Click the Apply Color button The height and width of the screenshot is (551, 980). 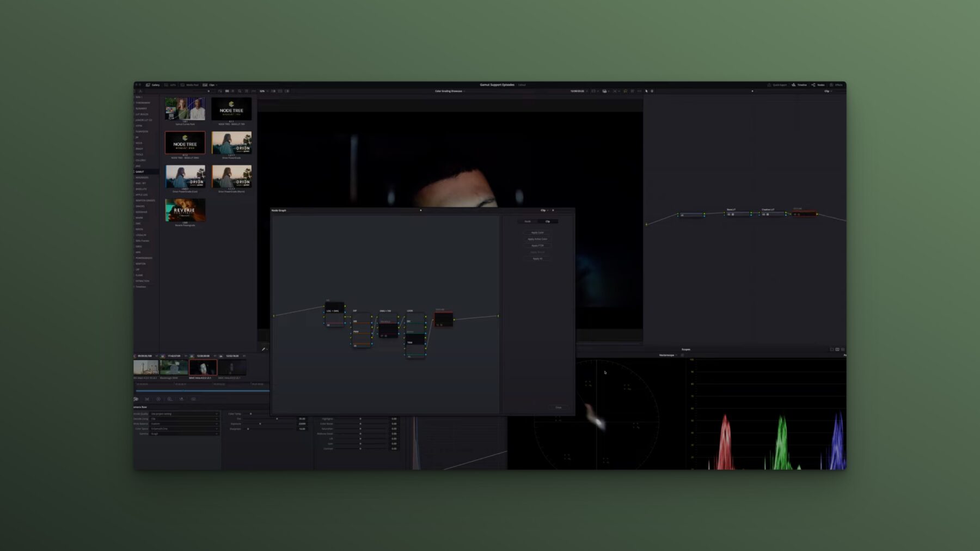tap(537, 232)
